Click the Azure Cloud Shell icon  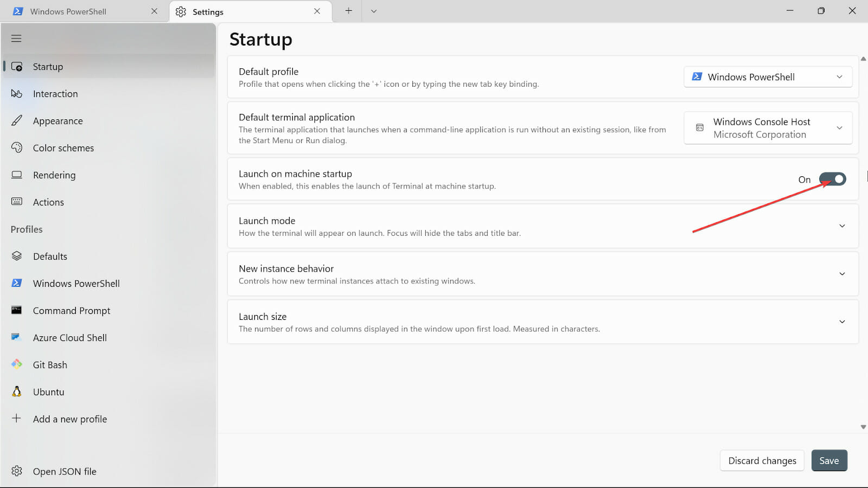[16, 337]
